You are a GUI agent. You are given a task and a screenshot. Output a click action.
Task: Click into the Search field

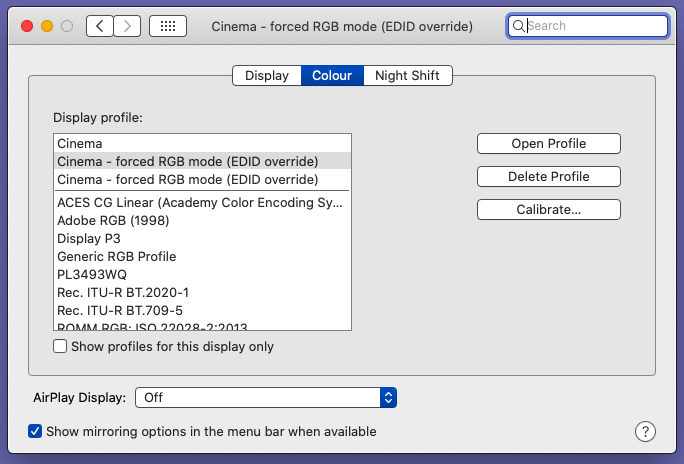[x=588, y=26]
